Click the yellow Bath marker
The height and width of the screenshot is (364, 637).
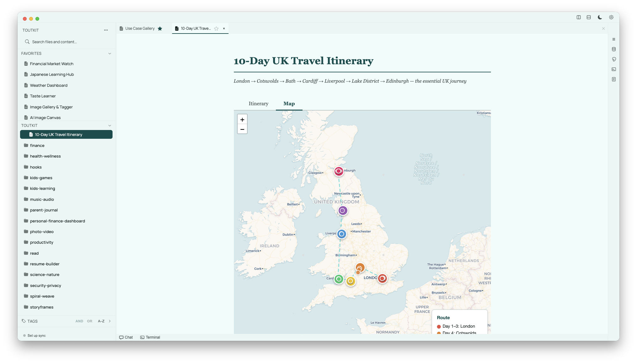tap(350, 281)
